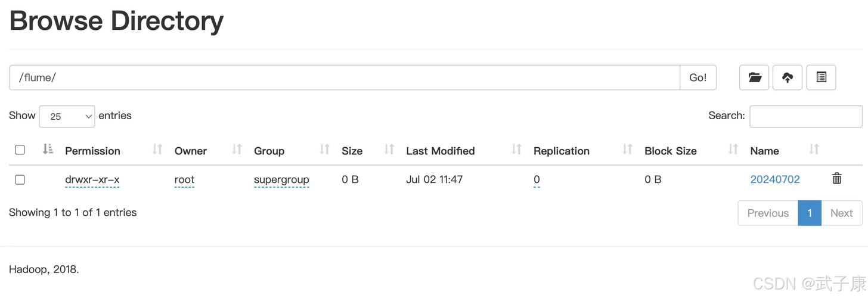Image resolution: width=868 pixels, height=298 pixels.
Task: Sort table by Owner column arrows
Action: [x=237, y=150]
